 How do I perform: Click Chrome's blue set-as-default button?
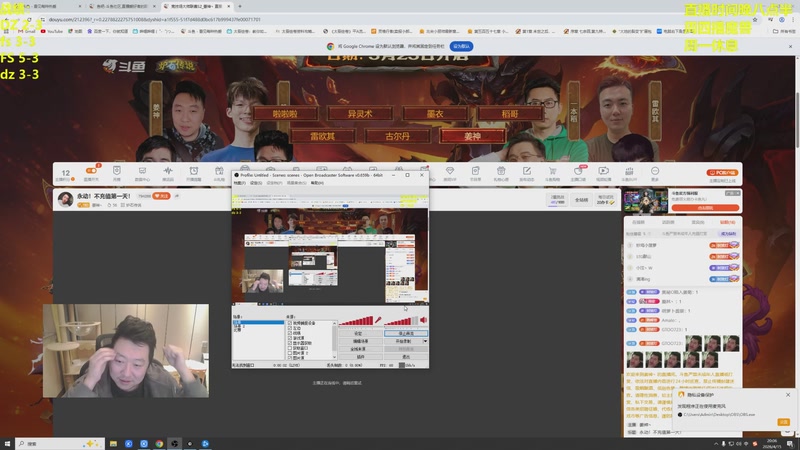[x=461, y=46]
